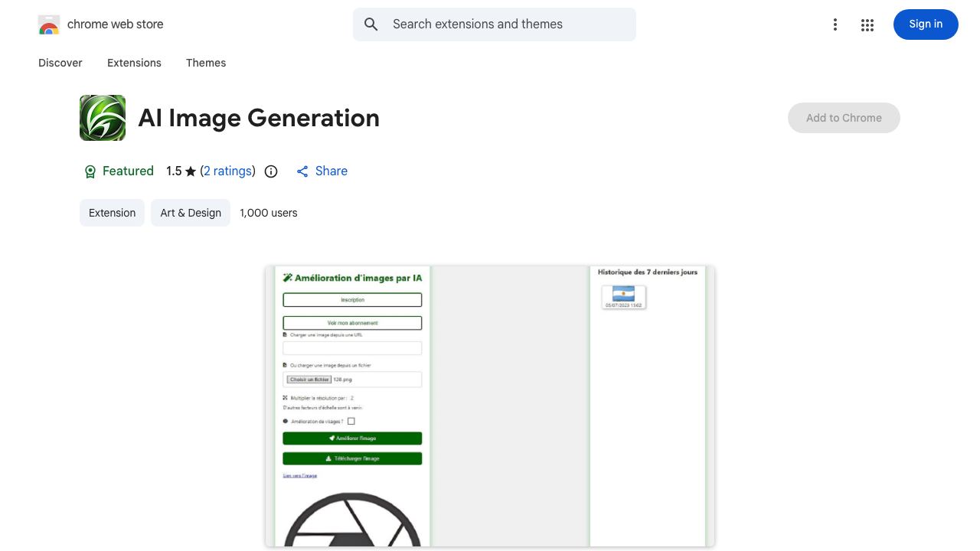Open the three-dot more options menu
Viewport: 980px width, 551px height.
click(835, 24)
